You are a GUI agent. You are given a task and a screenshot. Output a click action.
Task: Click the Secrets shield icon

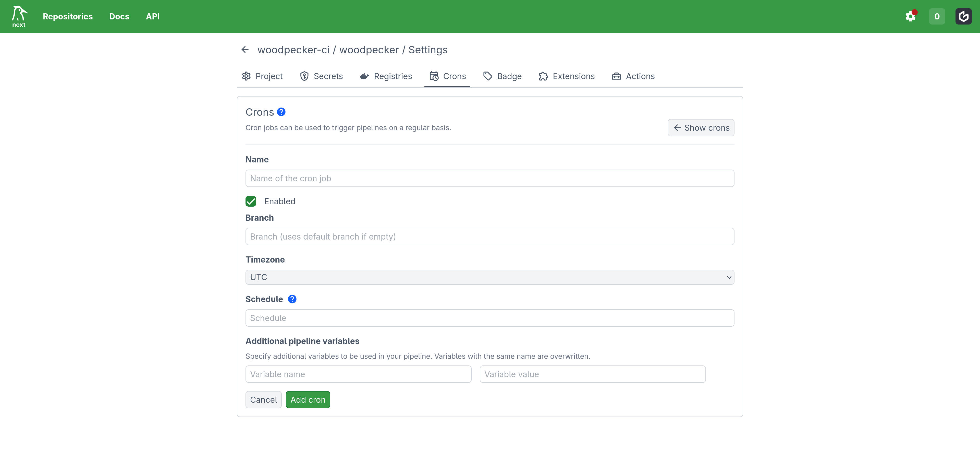pyautogui.click(x=304, y=76)
